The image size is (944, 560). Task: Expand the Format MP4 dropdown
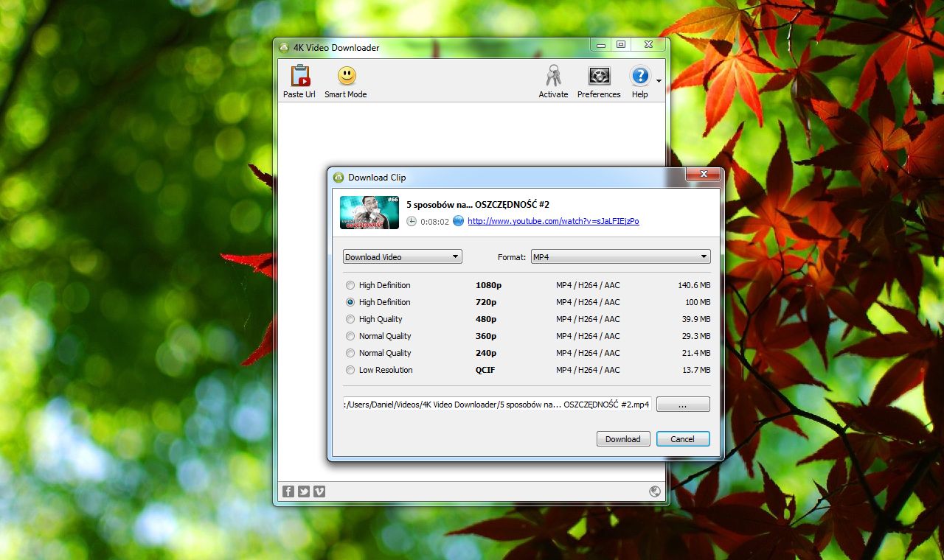(x=620, y=256)
